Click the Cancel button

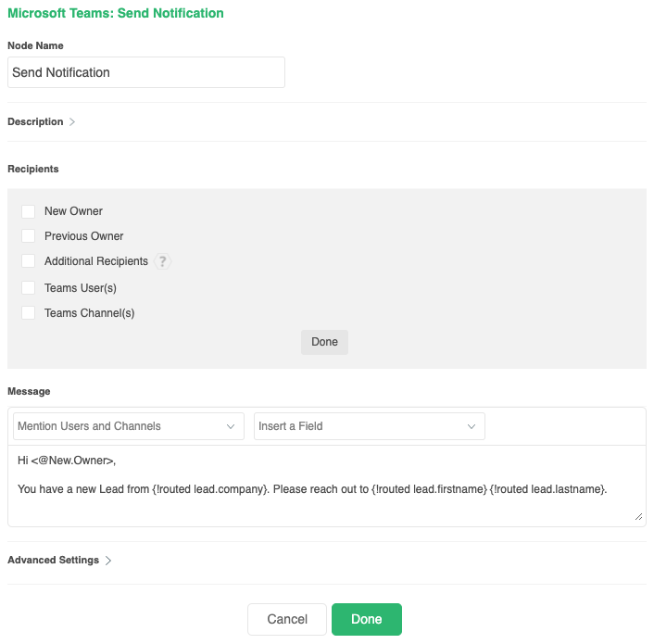[287, 619]
